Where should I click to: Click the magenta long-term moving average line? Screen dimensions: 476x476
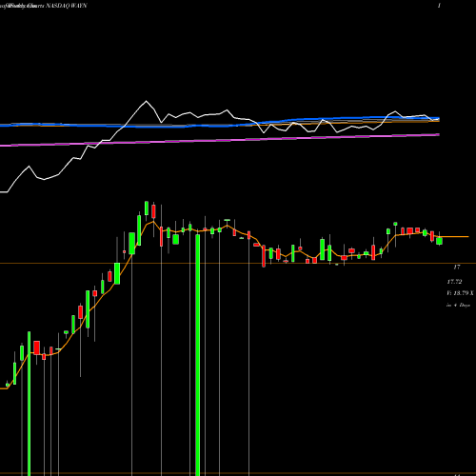pos(220,140)
